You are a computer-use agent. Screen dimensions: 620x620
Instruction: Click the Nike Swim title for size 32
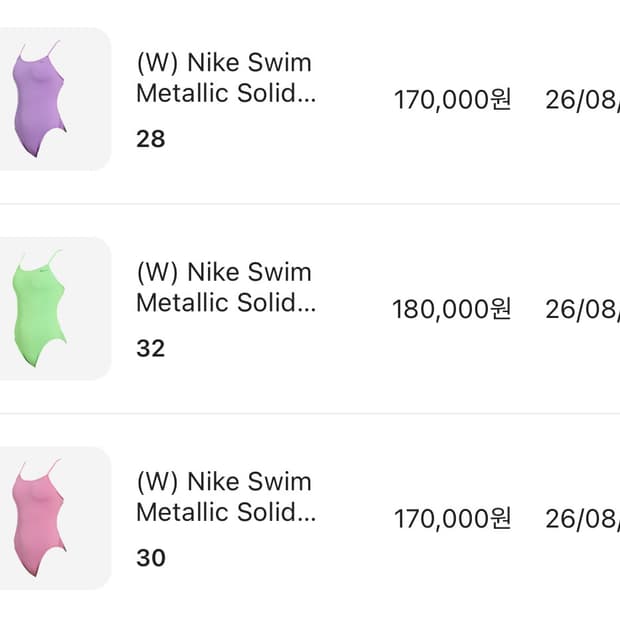coord(224,288)
